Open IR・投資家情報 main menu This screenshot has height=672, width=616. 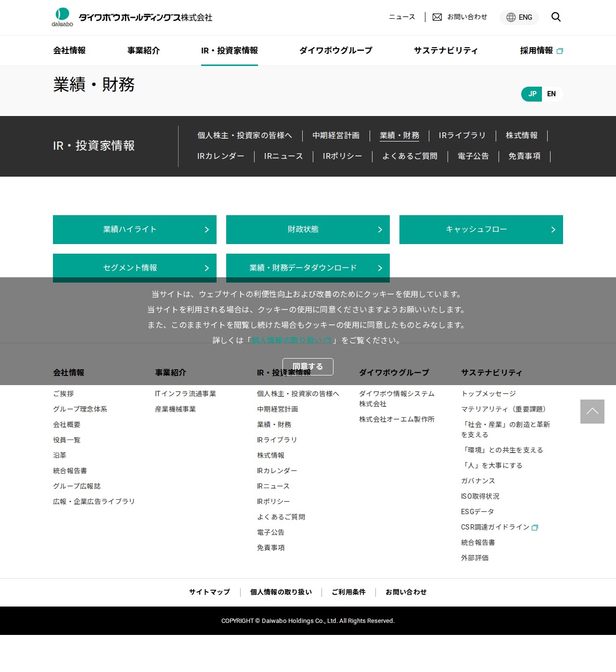[230, 51]
